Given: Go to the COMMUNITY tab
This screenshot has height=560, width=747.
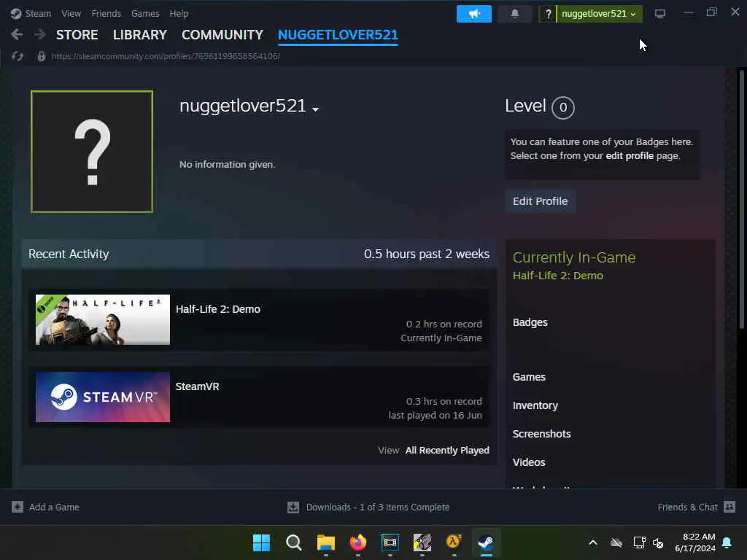Looking at the screenshot, I should coord(222,35).
